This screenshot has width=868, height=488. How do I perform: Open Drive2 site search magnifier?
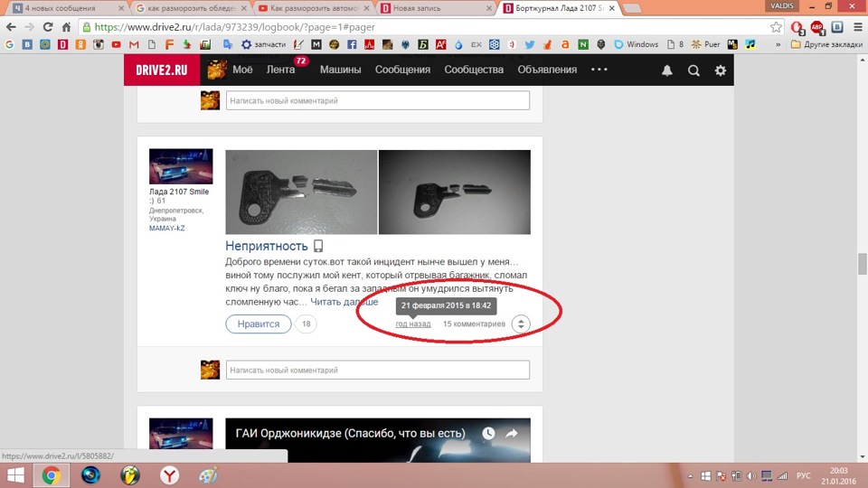click(x=693, y=70)
